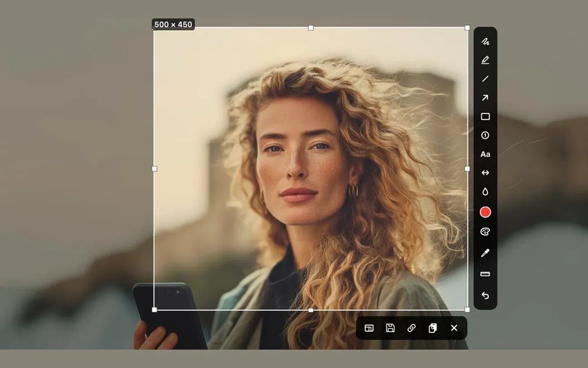Cancel the capture with the X icon

point(454,328)
